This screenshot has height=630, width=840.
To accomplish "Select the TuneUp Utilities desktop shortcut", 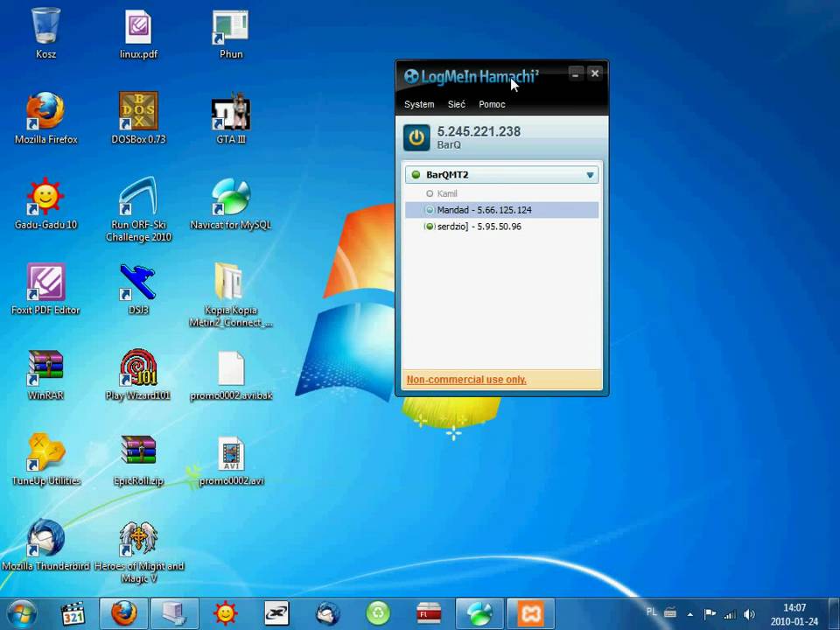I will click(x=45, y=459).
